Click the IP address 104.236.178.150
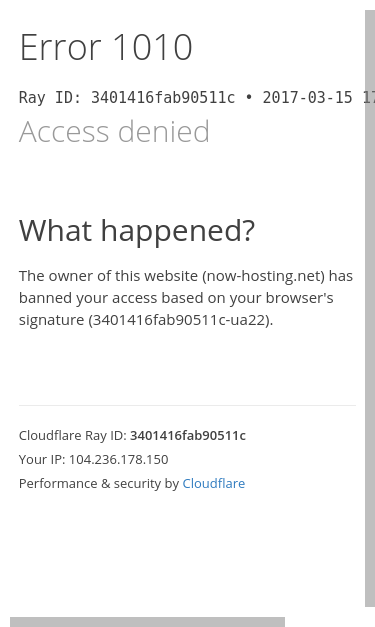This screenshot has height=627, width=375. [x=119, y=459]
